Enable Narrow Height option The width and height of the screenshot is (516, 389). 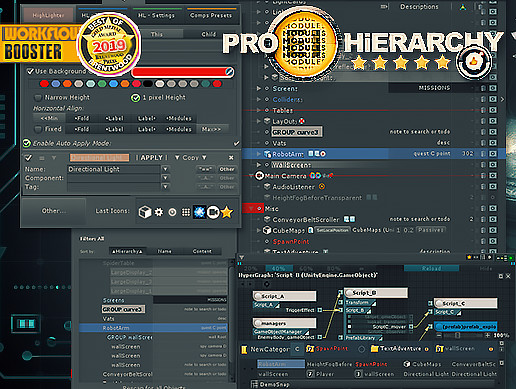[38, 98]
